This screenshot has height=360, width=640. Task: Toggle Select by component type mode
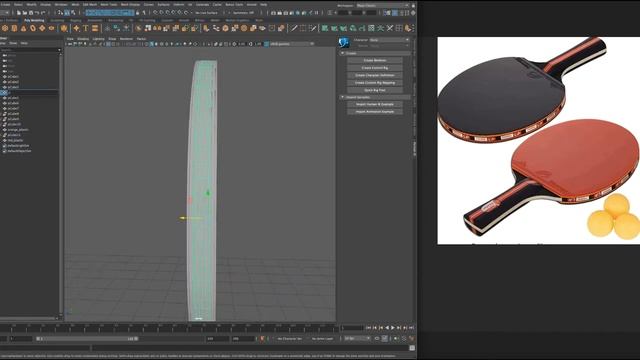pos(73,13)
